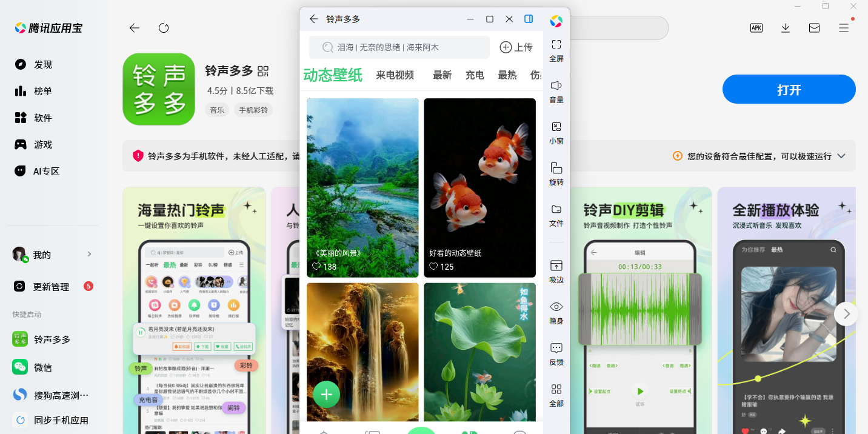Refresh the app store page
Screen dimensions: 868x434
(164, 28)
